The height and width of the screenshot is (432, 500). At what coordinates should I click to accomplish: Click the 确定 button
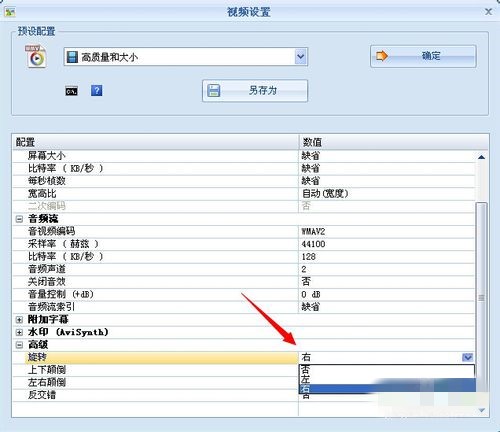[423, 56]
